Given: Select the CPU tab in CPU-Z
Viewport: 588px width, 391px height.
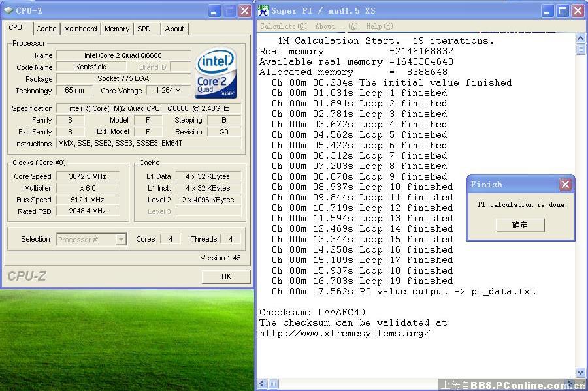Looking at the screenshot, I should 16,27.
